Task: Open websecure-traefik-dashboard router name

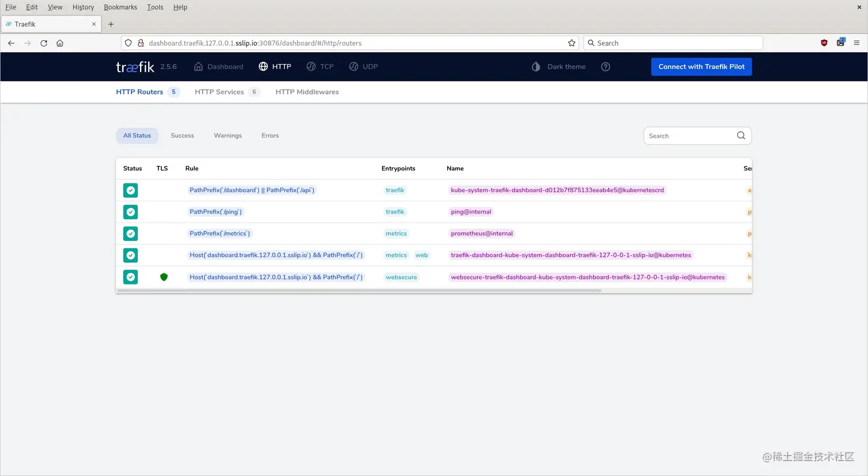Action: pyautogui.click(x=588, y=277)
